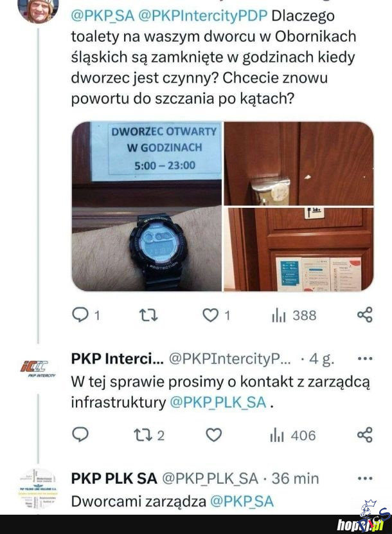Like the original tweet with heart icon
The image size is (392, 534).
tap(210, 315)
